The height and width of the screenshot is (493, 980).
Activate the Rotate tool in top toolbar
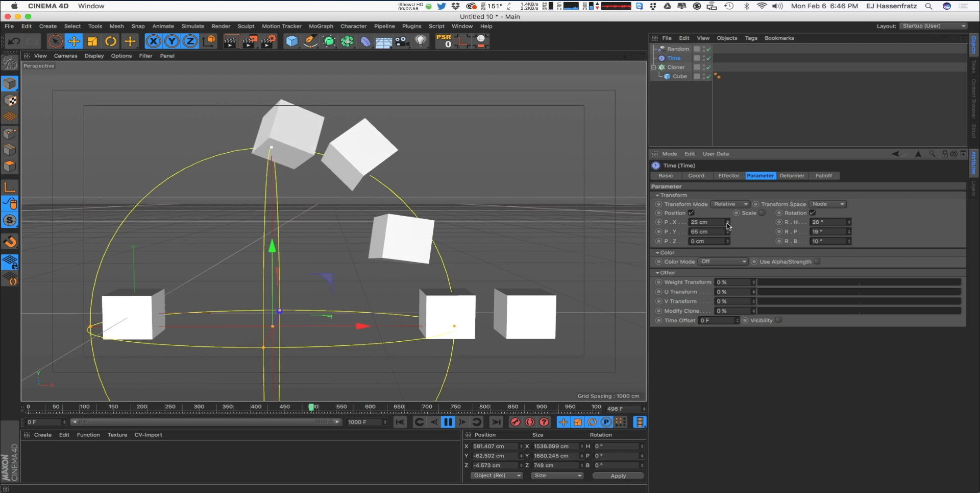[x=111, y=41]
